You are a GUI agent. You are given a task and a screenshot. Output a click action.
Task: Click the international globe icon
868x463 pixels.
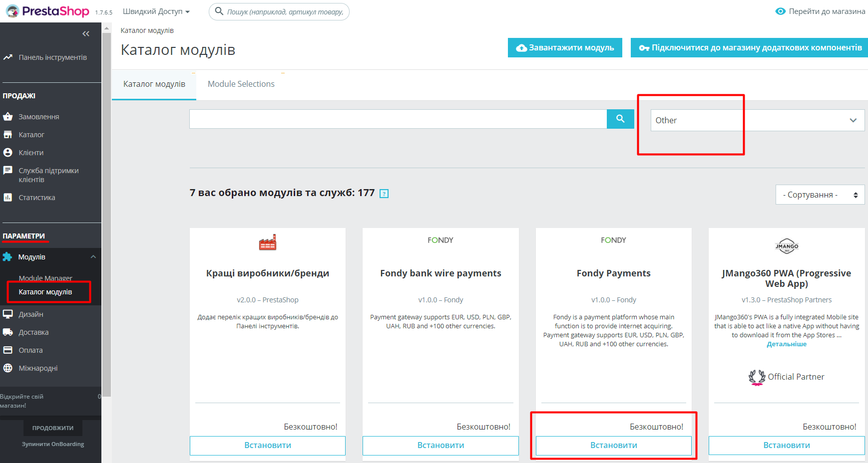point(7,368)
